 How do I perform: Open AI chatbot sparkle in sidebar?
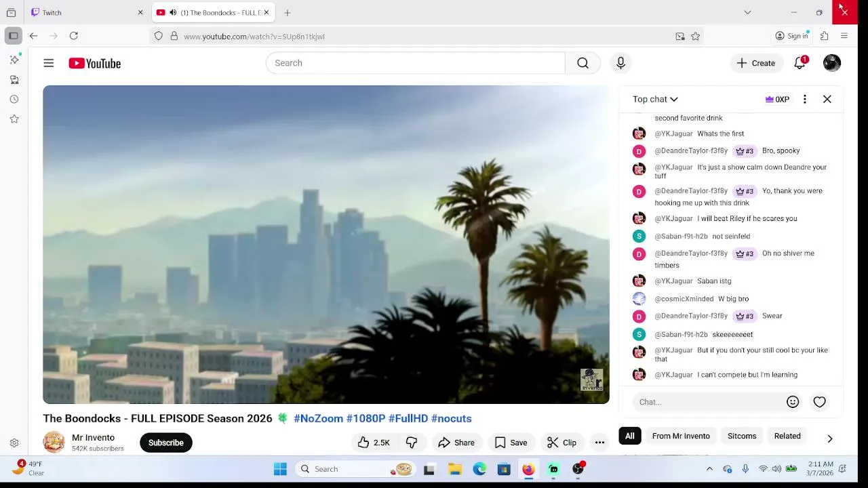point(14,60)
